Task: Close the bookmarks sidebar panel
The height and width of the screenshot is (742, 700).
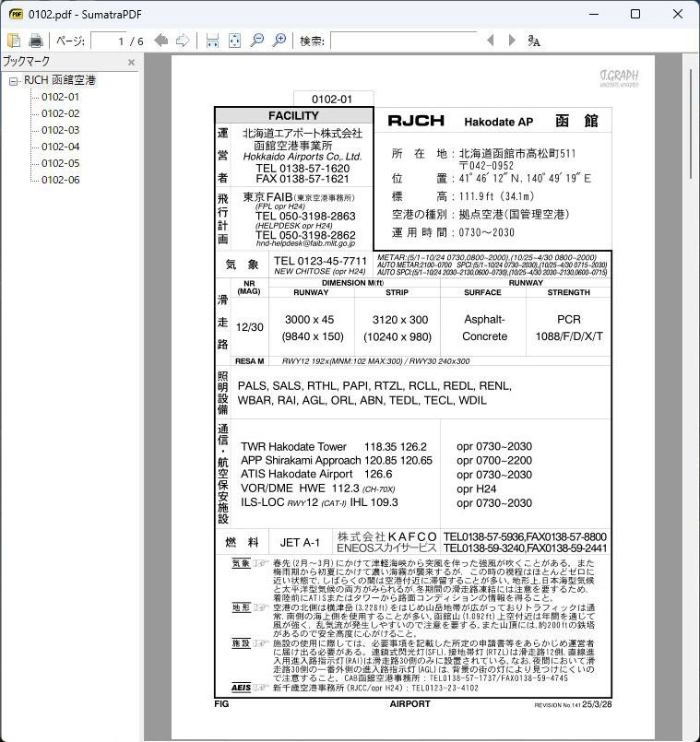Action: coord(131,63)
